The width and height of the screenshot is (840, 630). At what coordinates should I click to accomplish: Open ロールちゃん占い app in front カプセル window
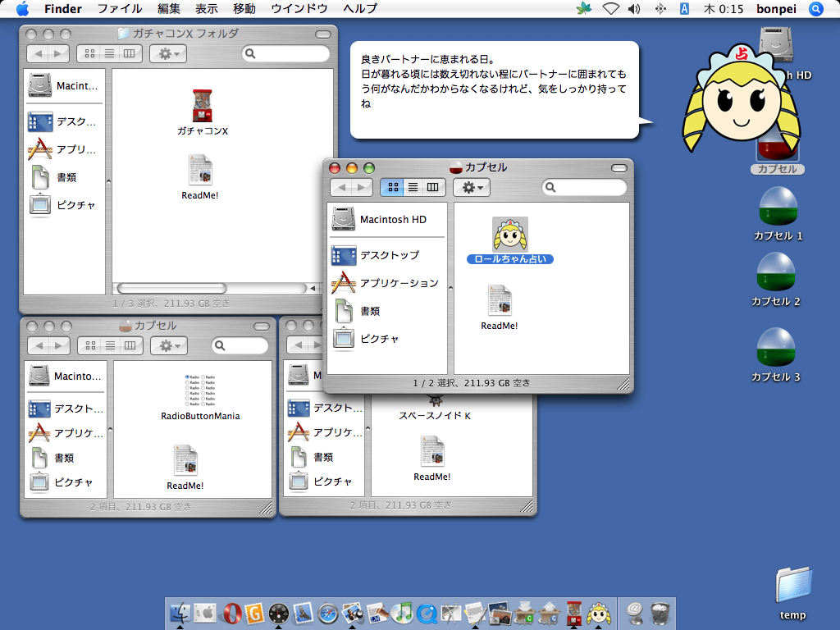[x=510, y=235]
